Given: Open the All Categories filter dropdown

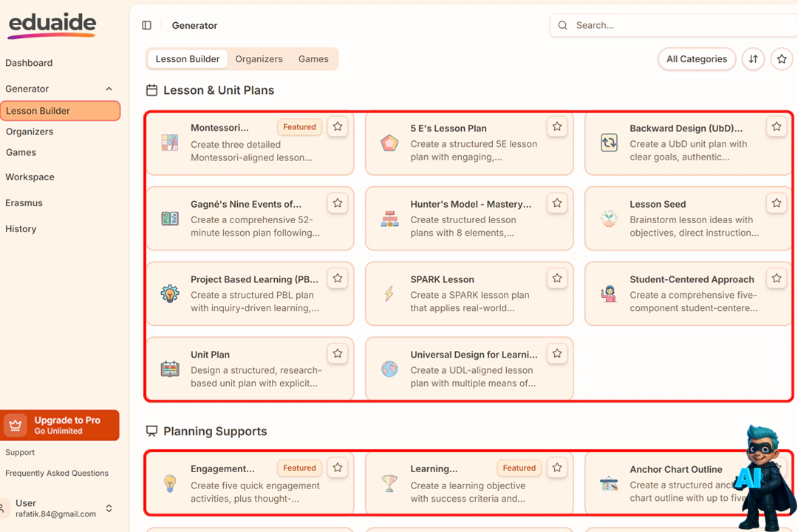Looking at the screenshot, I should tap(696, 59).
